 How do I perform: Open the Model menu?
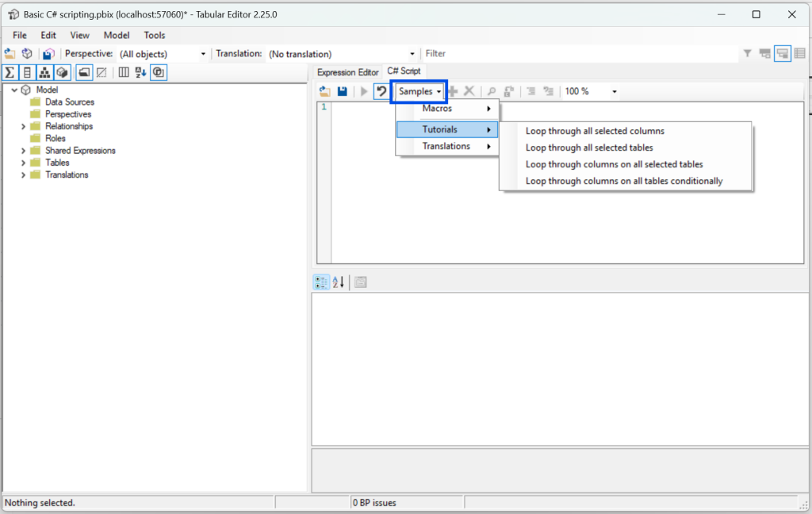coord(117,35)
